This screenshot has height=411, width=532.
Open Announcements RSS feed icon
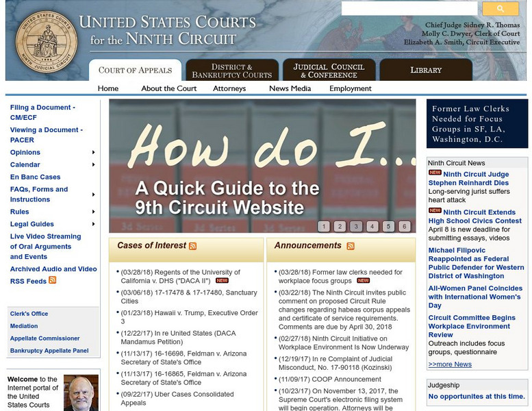(x=351, y=246)
